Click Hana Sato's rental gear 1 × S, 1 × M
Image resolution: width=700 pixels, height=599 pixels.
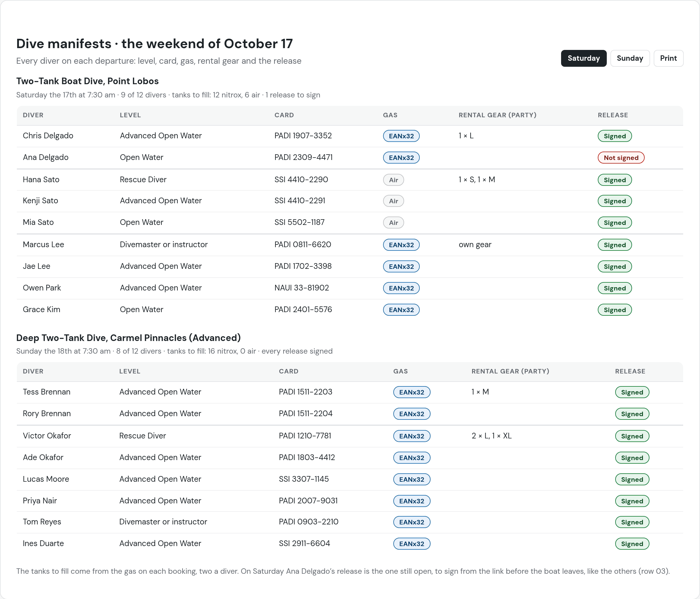coord(477,180)
